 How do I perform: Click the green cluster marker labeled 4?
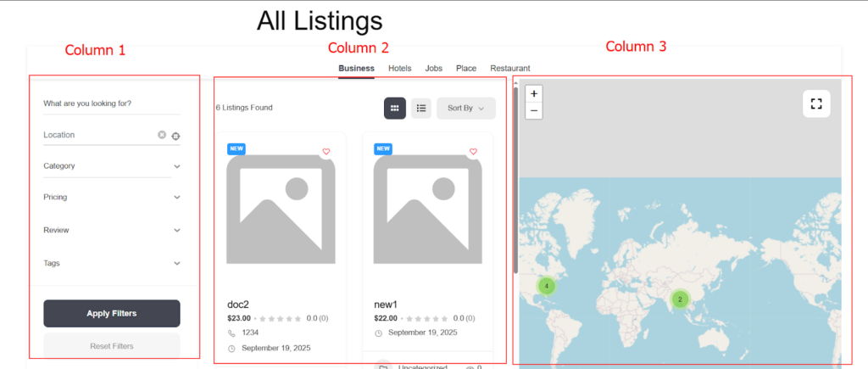547,287
